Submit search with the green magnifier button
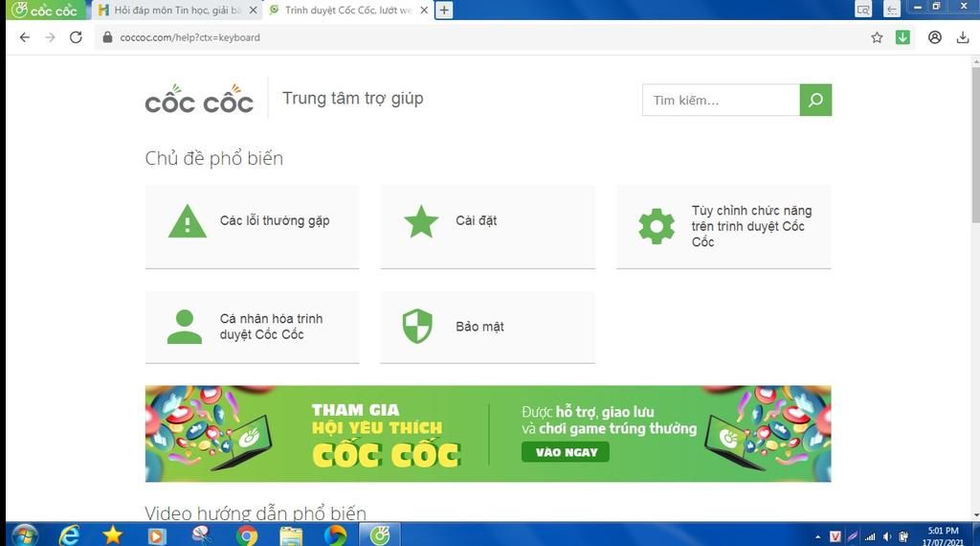Image resolution: width=980 pixels, height=546 pixels. (815, 100)
